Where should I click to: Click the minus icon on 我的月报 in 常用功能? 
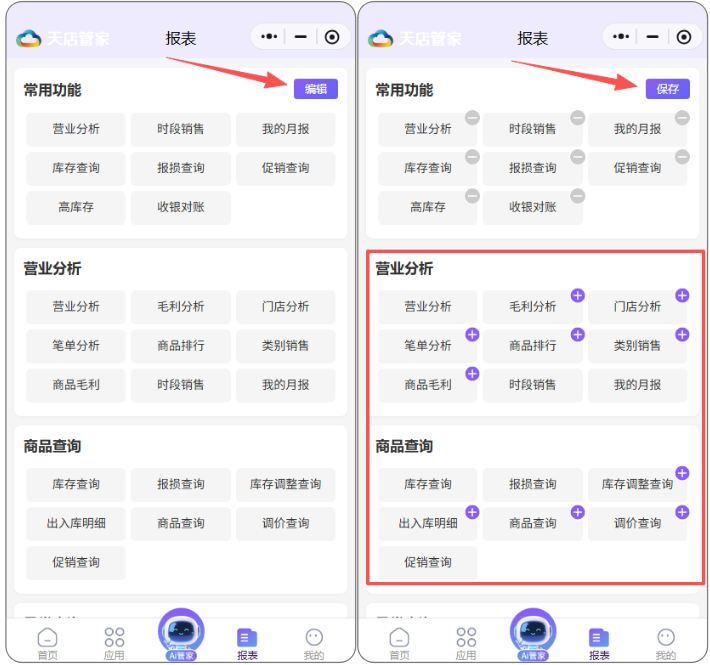(682, 118)
